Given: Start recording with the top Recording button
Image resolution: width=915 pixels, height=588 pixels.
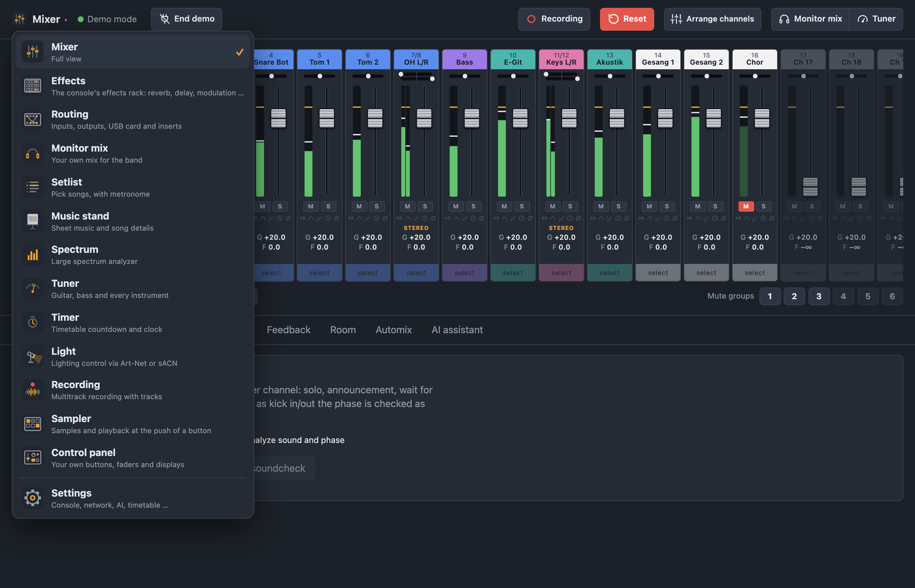Looking at the screenshot, I should point(554,19).
